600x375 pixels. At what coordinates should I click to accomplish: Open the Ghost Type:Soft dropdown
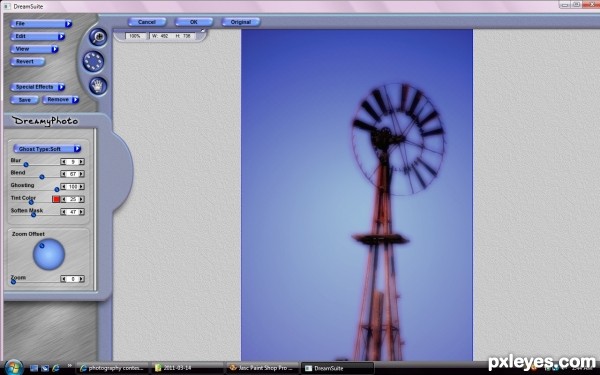click(x=47, y=149)
